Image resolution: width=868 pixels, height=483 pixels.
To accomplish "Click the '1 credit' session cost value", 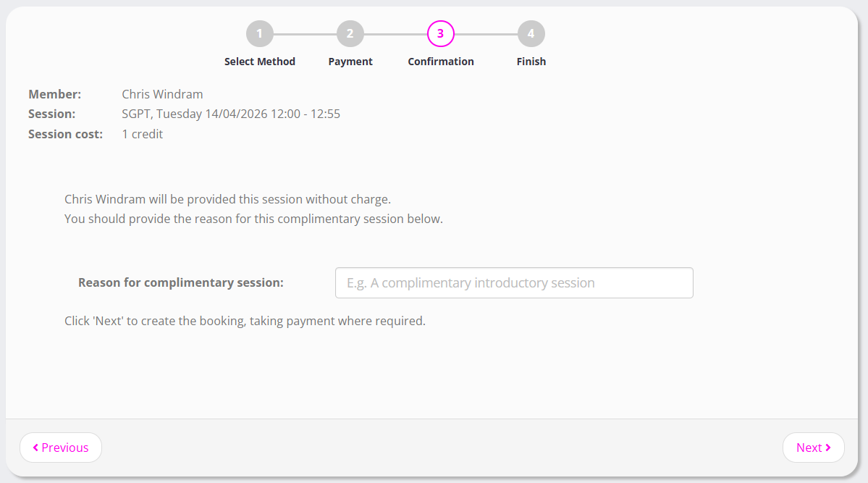I will point(143,134).
